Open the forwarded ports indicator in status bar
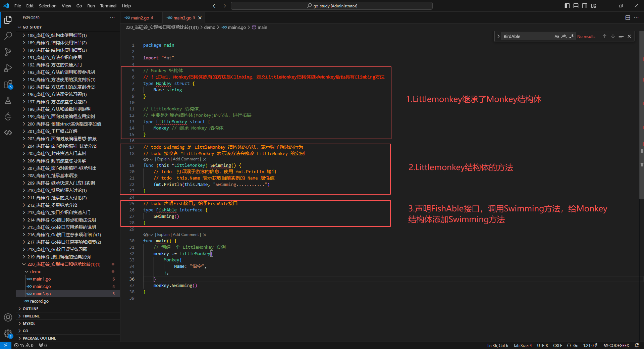This screenshot has height=349, width=644. click(x=43, y=345)
